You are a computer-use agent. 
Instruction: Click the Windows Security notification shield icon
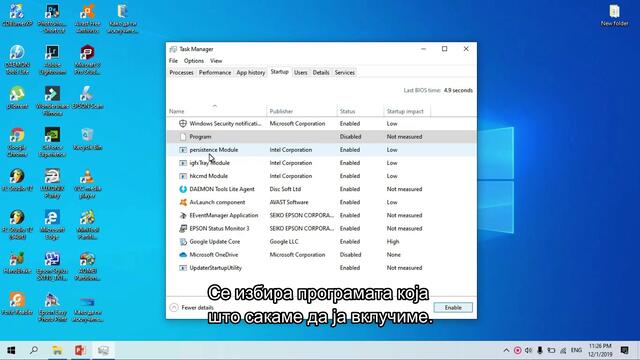coord(183,123)
